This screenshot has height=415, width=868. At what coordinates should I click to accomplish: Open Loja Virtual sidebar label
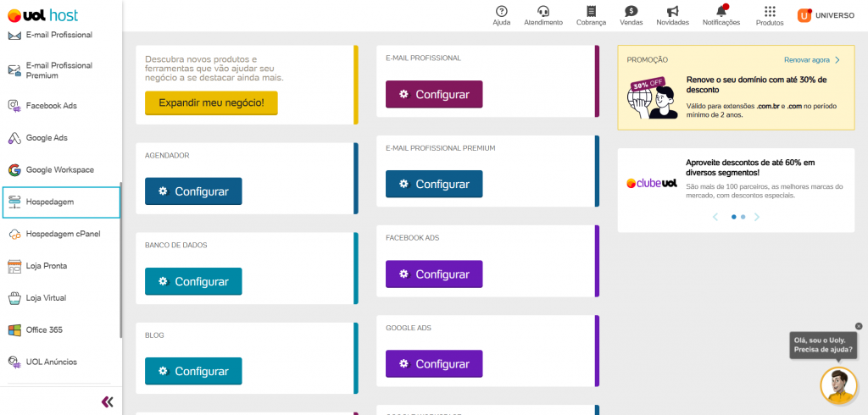click(x=46, y=298)
